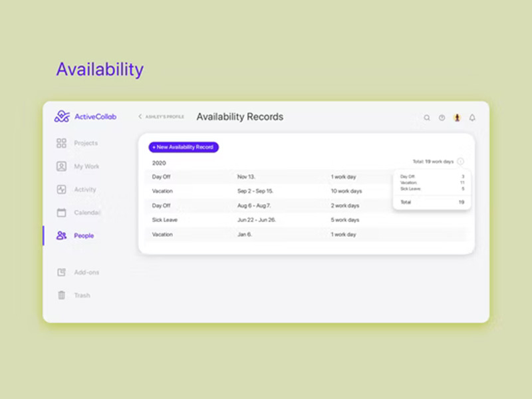Click the Add-ons puzzle icon
This screenshot has height=399, width=532.
click(61, 272)
